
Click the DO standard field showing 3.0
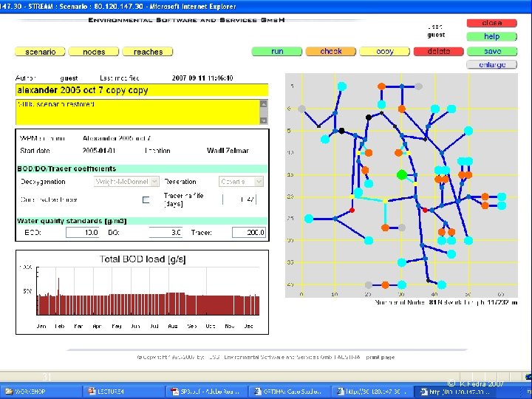[x=166, y=233]
